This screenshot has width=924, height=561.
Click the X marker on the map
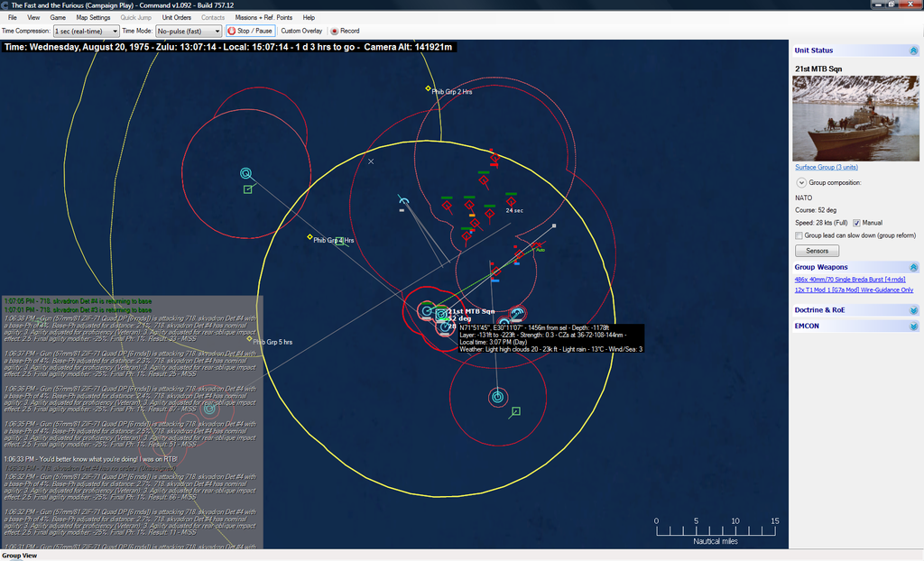(371, 161)
